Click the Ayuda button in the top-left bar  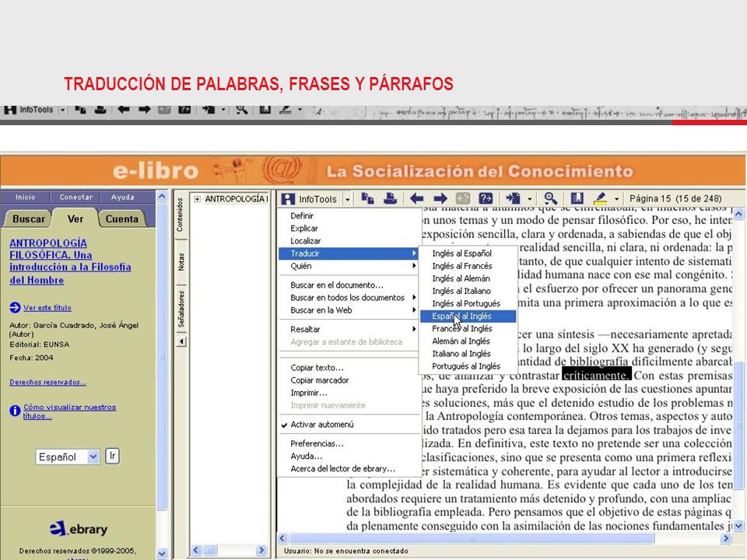(x=123, y=197)
